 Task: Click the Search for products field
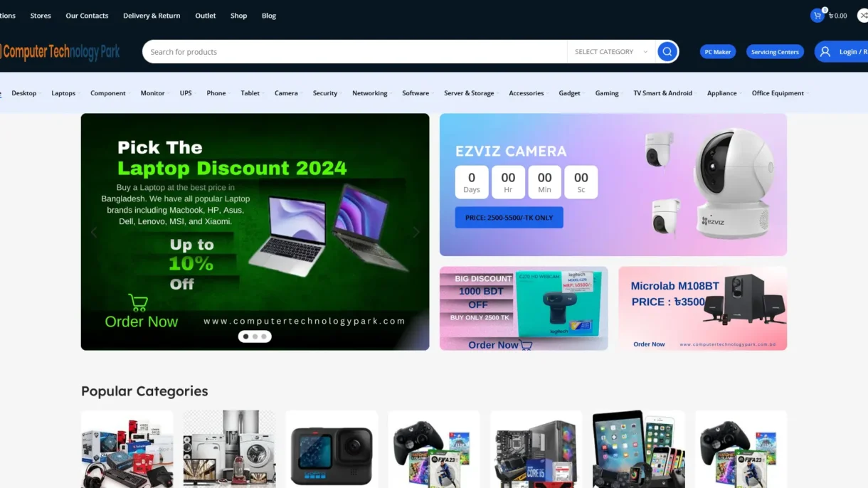coord(356,52)
